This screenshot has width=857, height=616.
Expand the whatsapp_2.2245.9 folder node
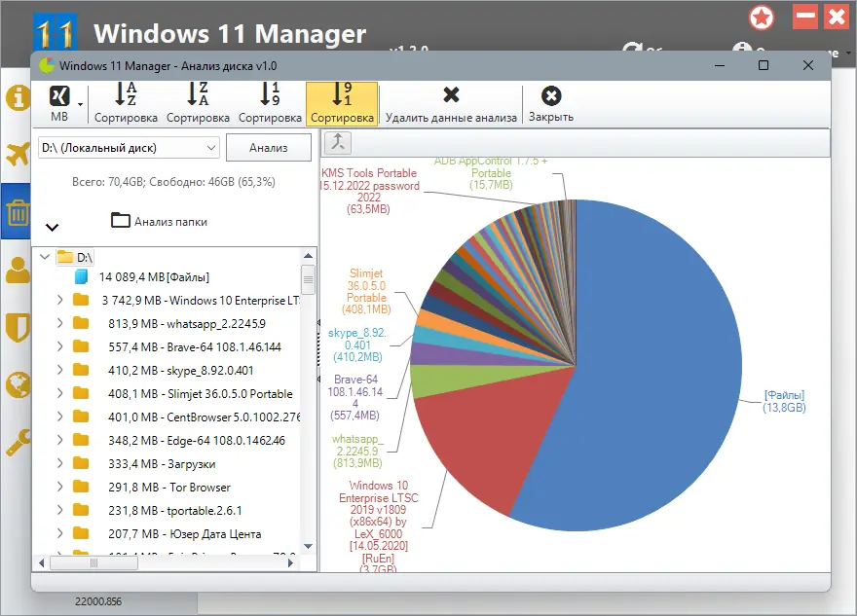click(59, 323)
